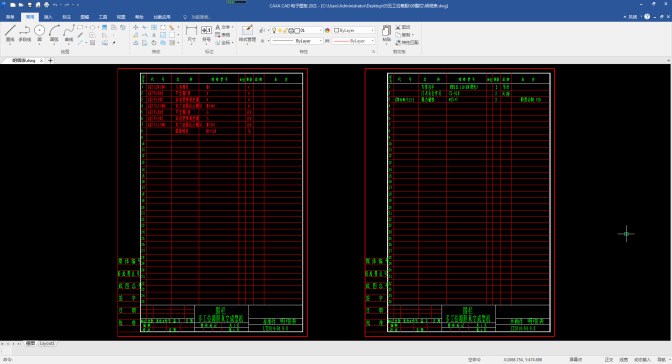Click the New file icon in title bar
This screenshot has width=672, height=364.
pos(12,5)
